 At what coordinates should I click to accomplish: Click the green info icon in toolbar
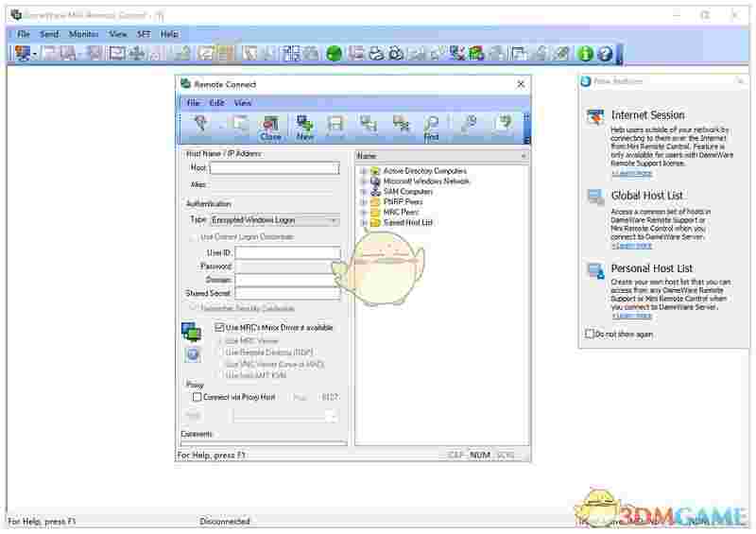(x=585, y=53)
